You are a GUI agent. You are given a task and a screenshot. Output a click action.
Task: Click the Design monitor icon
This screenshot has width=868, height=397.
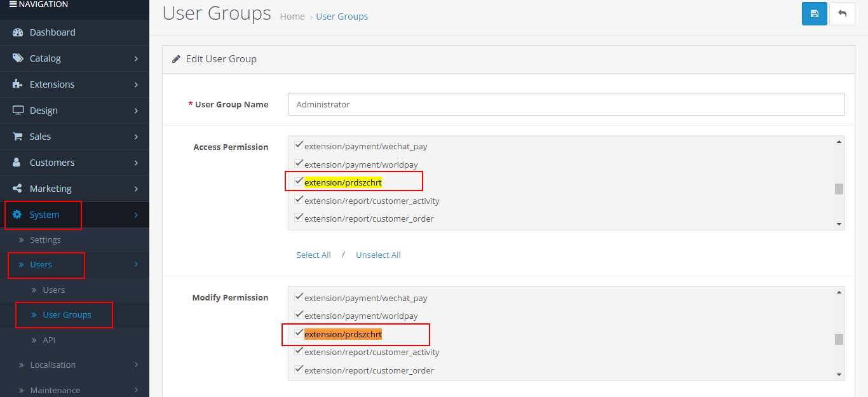pos(18,111)
